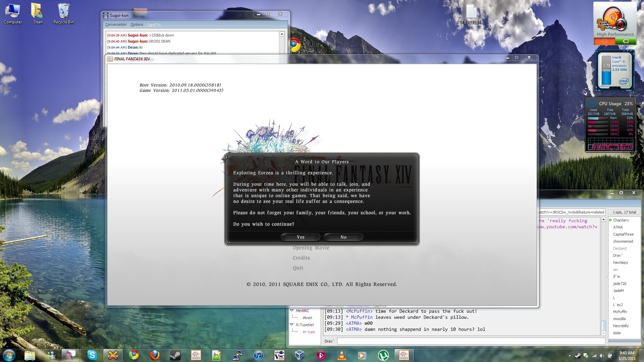The image size is (644, 362).
Task: Click Yes in the Word to Players dialog
Action: (301, 237)
